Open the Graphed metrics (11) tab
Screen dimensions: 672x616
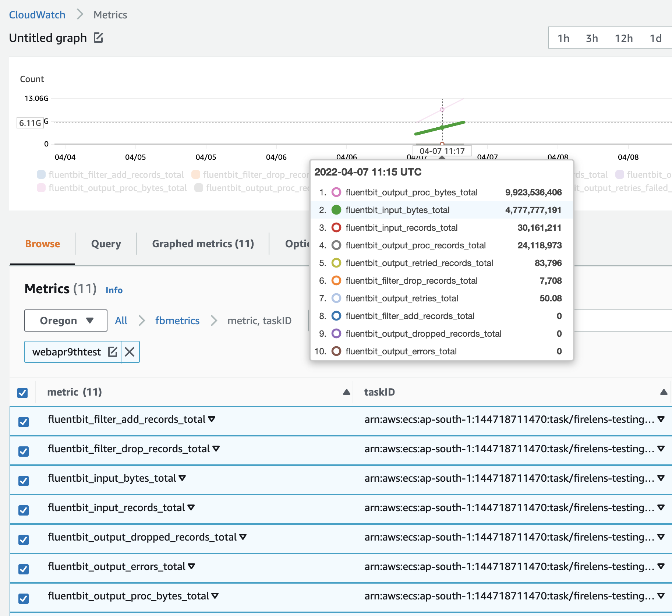click(203, 244)
